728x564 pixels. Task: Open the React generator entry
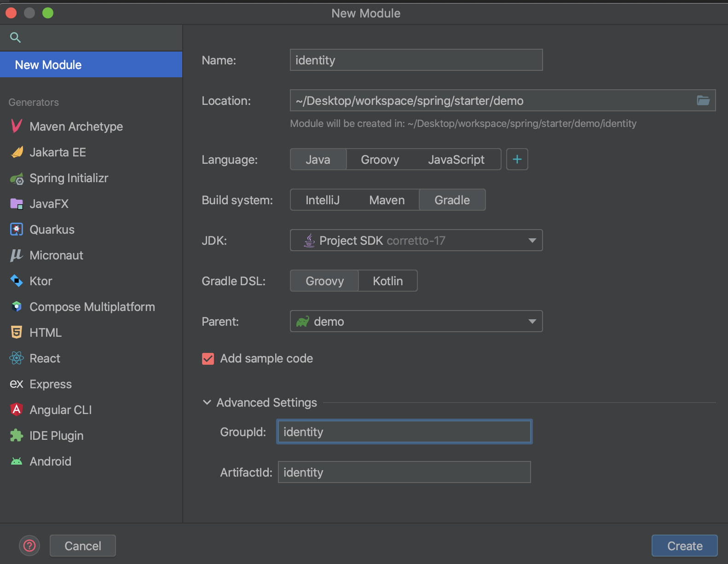pyautogui.click(x=91, y=358)
